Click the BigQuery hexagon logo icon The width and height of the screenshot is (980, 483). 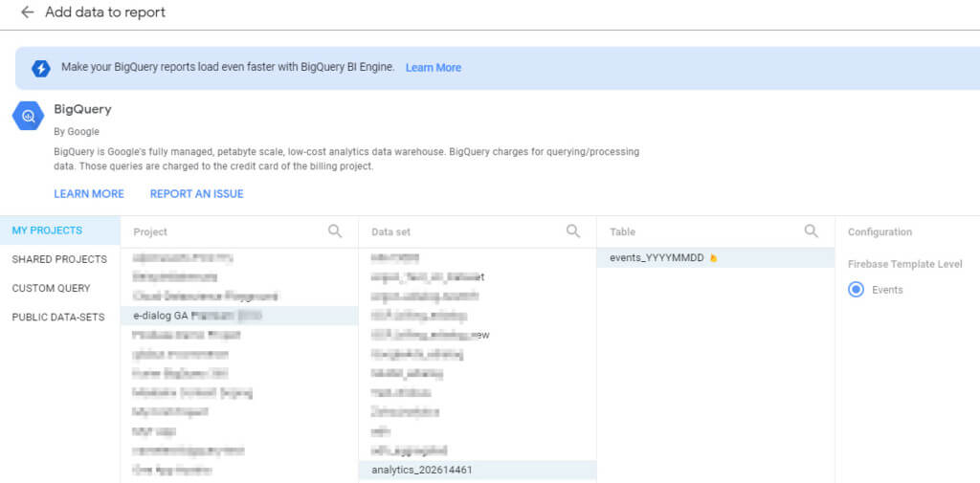click(29, 116)
